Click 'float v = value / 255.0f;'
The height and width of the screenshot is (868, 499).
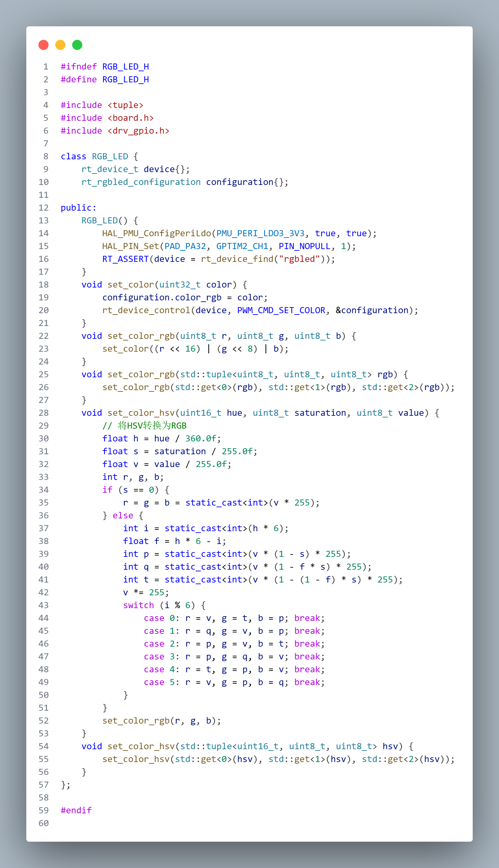click(167, 464)
